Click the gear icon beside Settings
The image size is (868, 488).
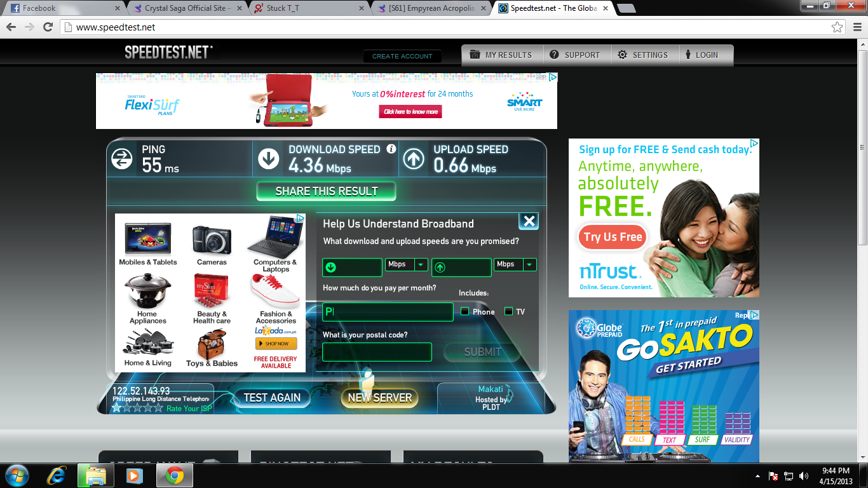(623, 55)
